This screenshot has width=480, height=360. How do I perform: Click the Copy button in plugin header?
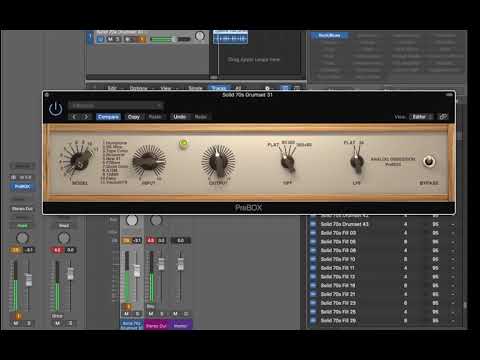pos(134,117)
